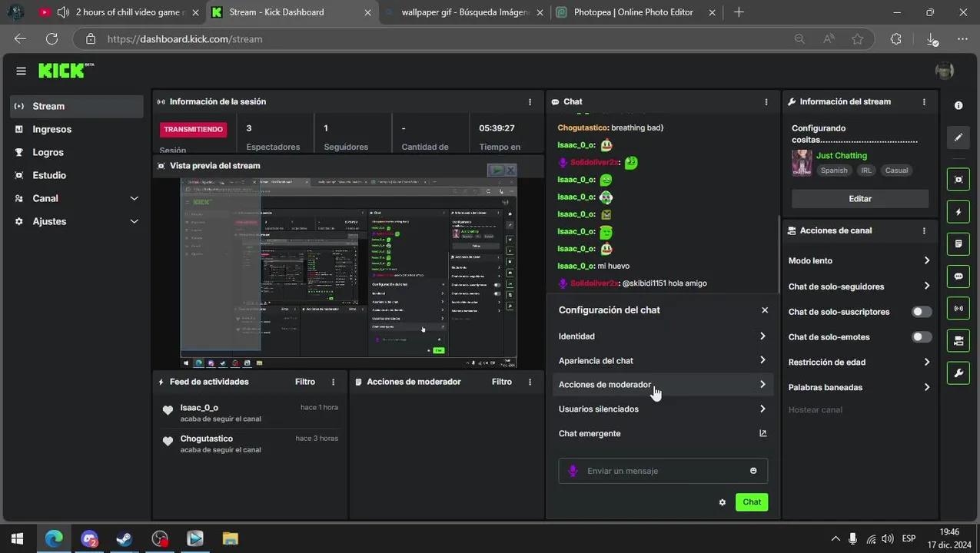This screenshot has width=980, height=553.
Task: Click the green Chat send button
Action: 752,502
